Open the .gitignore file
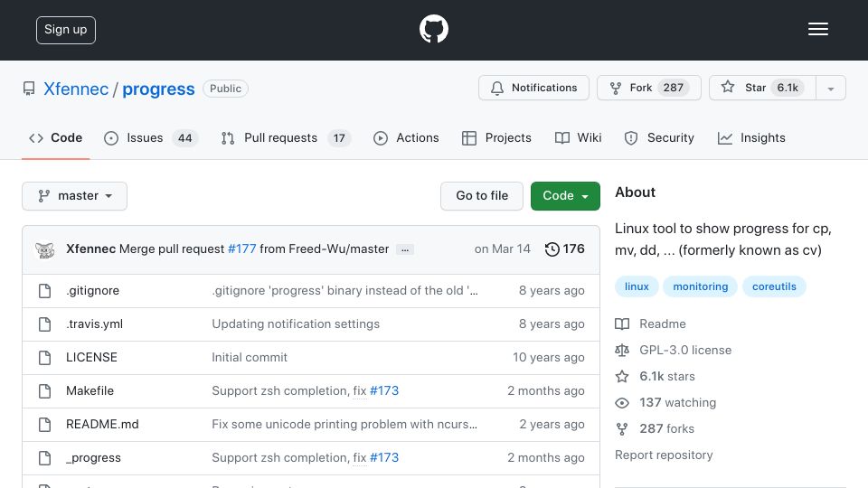Screen dimensions: 868x488 (x=92, y=290)
